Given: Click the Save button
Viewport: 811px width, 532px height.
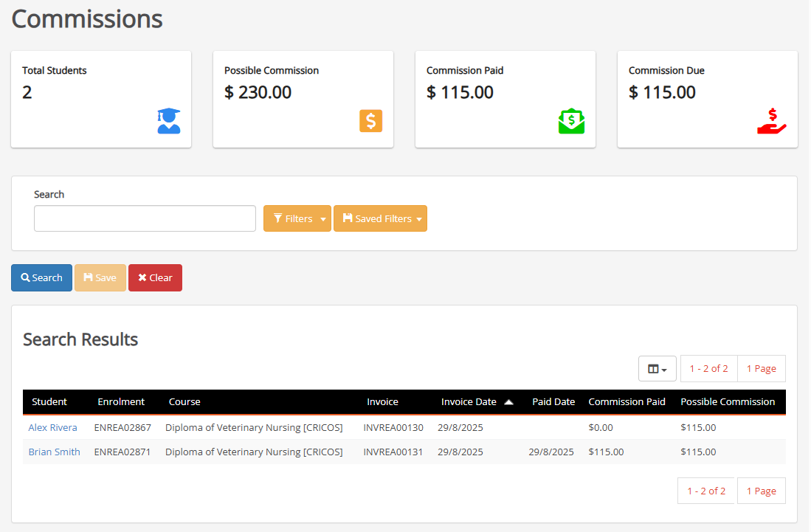Looking at the screenshot, I should [x=100, y=277].
